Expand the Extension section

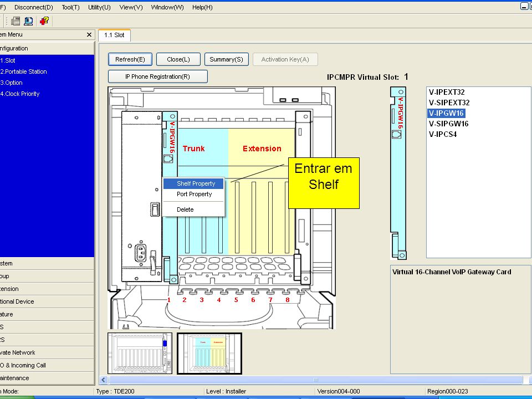coord(47,289)
